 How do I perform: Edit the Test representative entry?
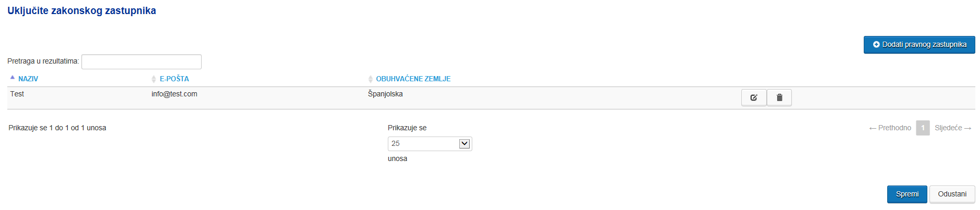click(754, 97)
